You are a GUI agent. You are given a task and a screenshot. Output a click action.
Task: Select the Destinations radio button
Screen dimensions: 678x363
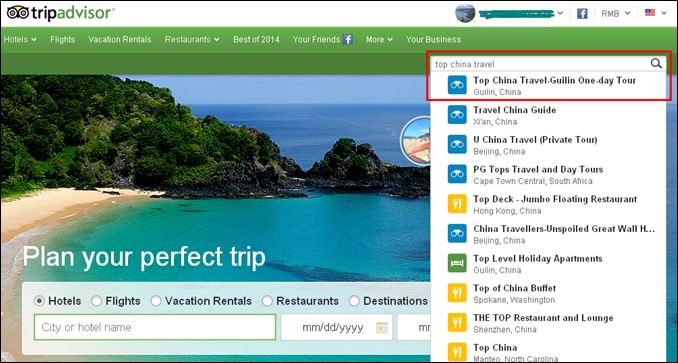(354, 301)
